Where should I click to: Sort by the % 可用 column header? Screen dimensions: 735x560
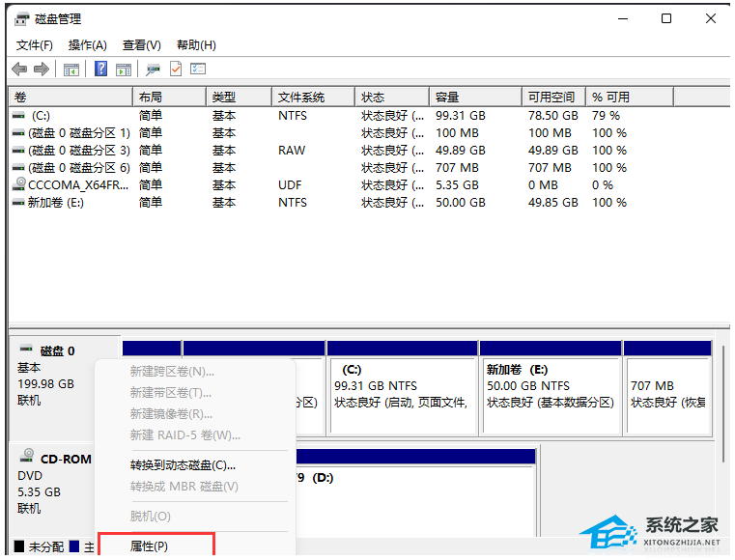(630, 97)
